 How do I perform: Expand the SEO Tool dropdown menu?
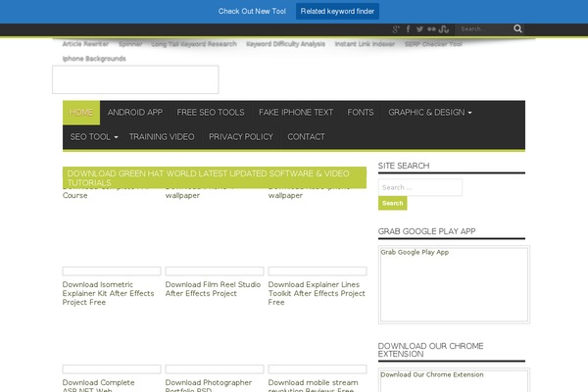click(x=94, y=137)
